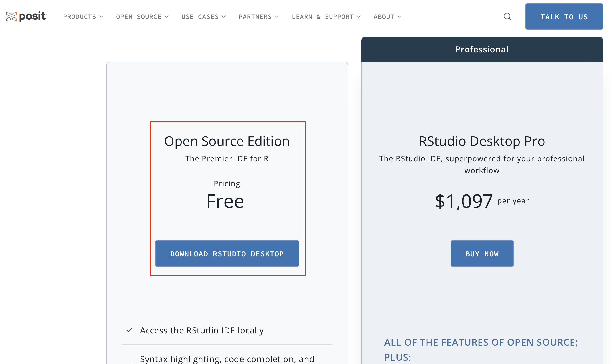
Task: Click 'The Premier IDE for R' subtitle
Action: pos(227,159)
